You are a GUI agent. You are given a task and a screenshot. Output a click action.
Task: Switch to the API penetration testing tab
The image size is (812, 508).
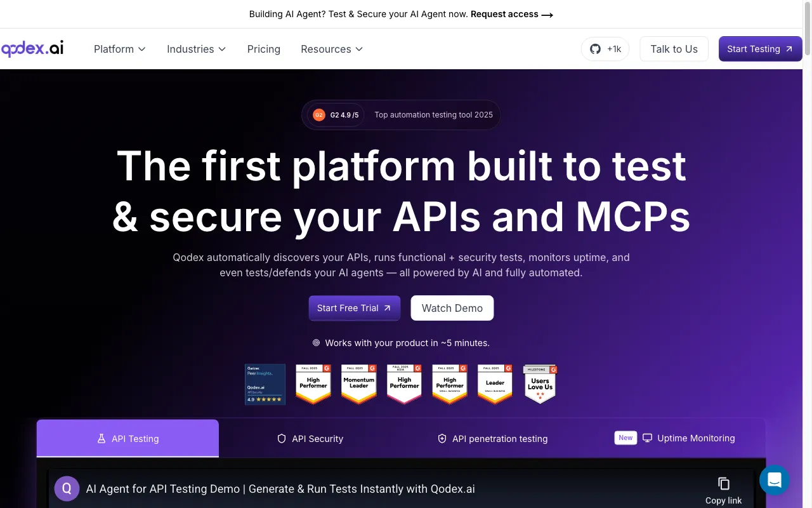coord(493,438)
